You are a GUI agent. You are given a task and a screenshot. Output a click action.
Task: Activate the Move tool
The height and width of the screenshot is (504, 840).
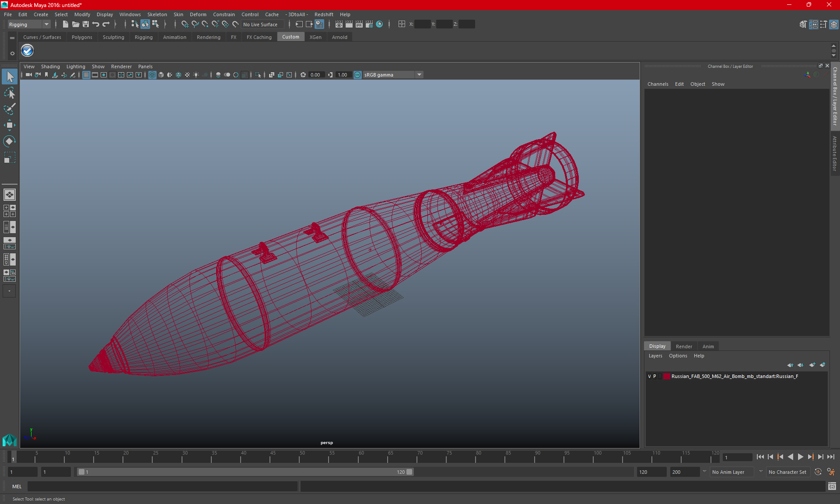pyautogui.click(x=10, y=125)
